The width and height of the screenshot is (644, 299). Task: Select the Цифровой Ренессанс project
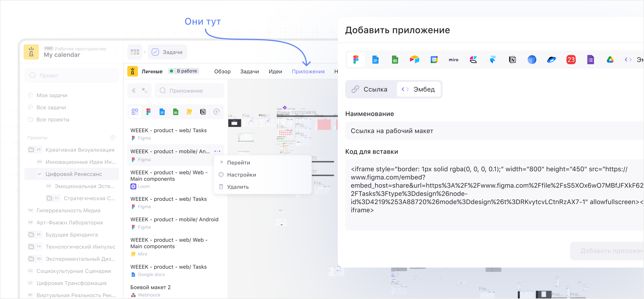click(x=72, y=174)
